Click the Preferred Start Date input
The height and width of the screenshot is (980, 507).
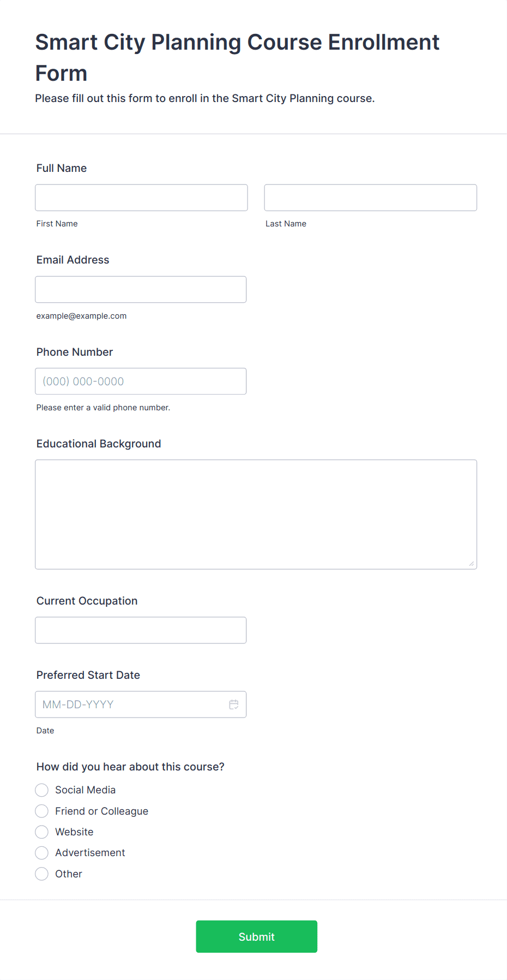point(141,704)
